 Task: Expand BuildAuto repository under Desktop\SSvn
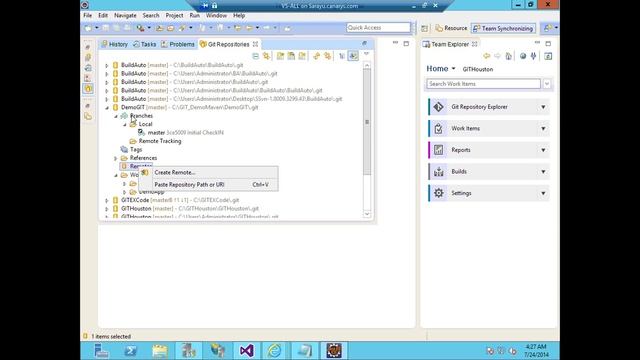click(x=107, y=99)
